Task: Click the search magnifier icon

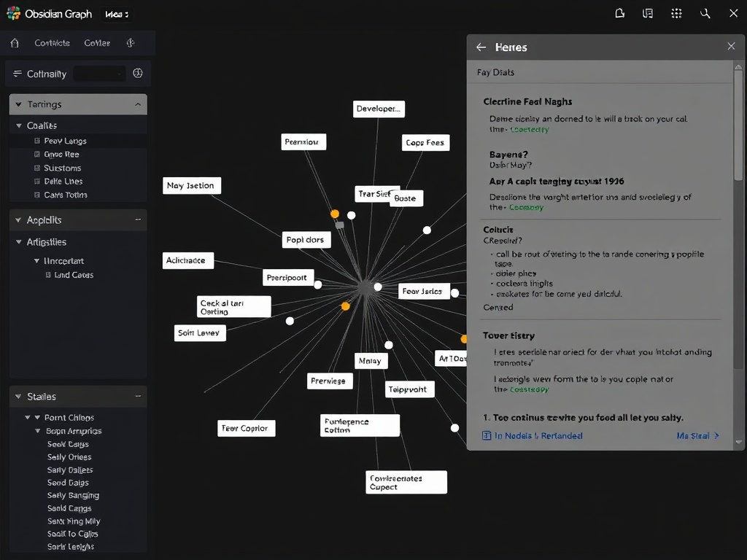Action: (704, 13)
